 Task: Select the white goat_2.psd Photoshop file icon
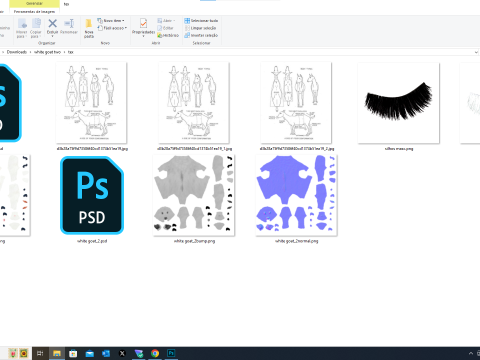[x=92, y=195]
